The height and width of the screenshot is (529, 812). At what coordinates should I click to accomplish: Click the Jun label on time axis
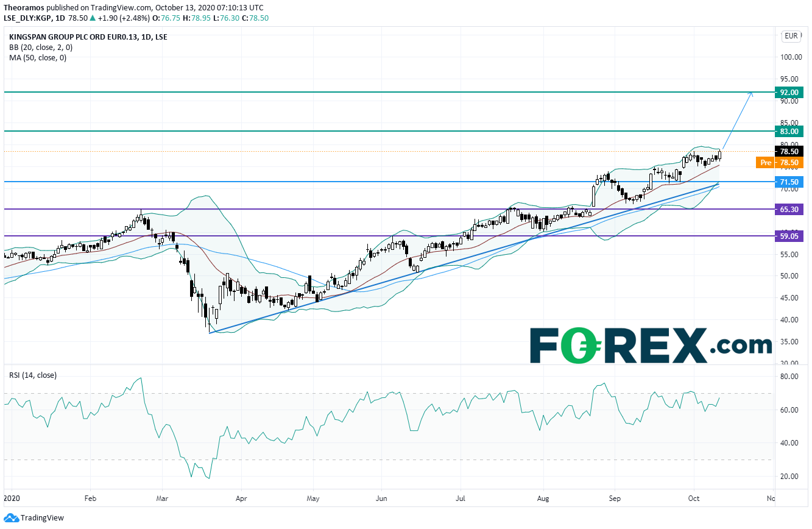381,499
